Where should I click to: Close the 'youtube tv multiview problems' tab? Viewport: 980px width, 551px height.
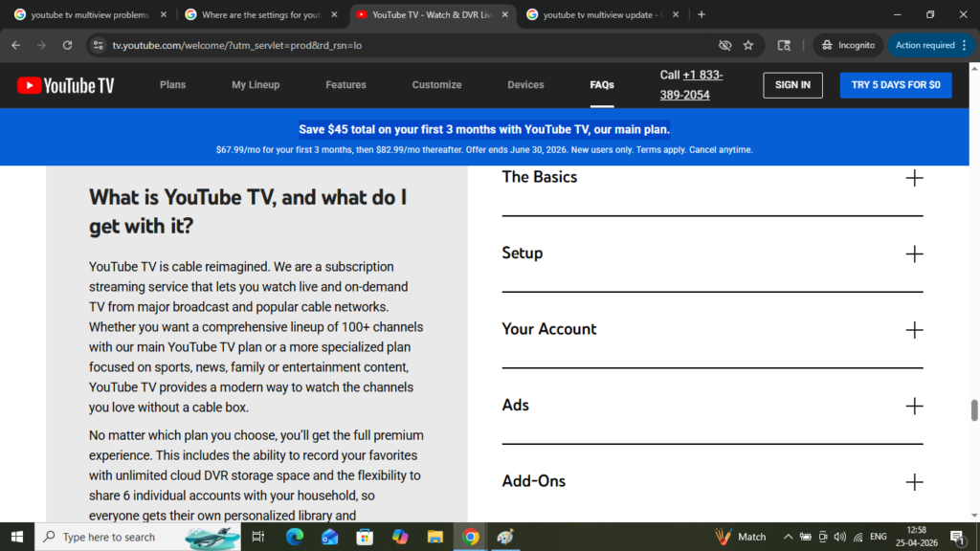[163, 14]
